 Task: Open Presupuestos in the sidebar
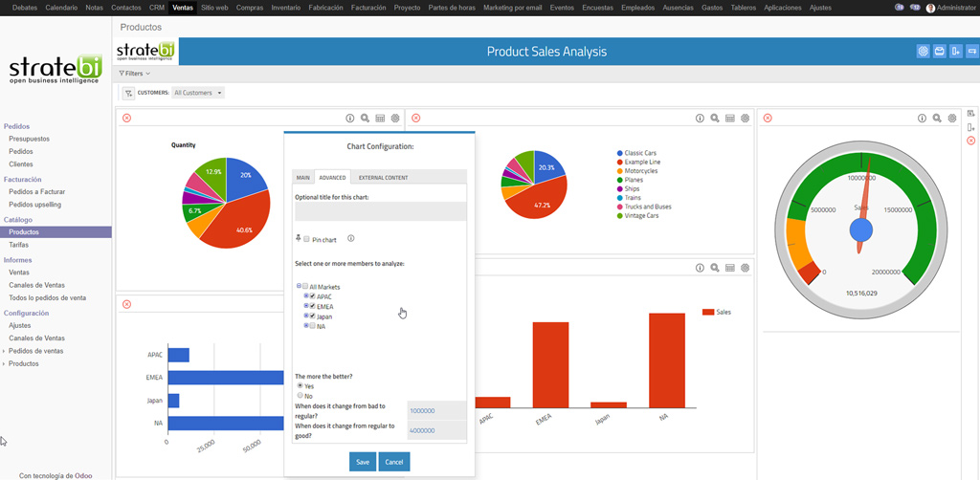(30, 140)
